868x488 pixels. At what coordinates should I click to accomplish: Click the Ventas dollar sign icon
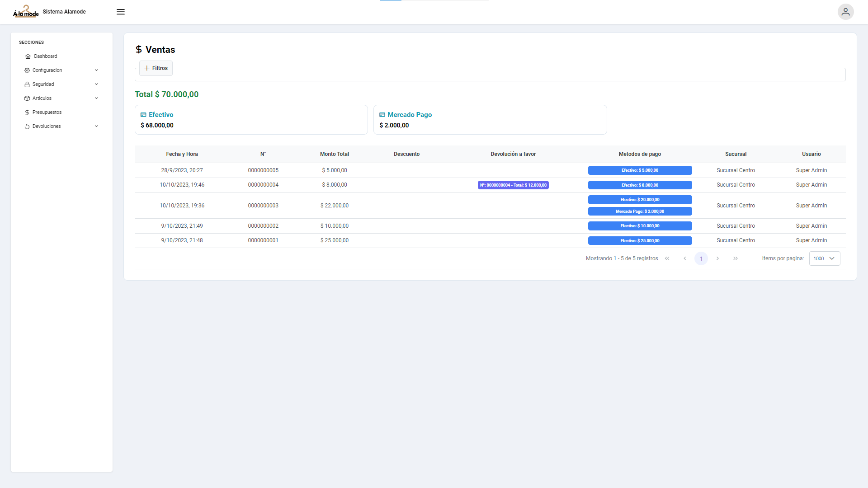[x=139, y=50]
